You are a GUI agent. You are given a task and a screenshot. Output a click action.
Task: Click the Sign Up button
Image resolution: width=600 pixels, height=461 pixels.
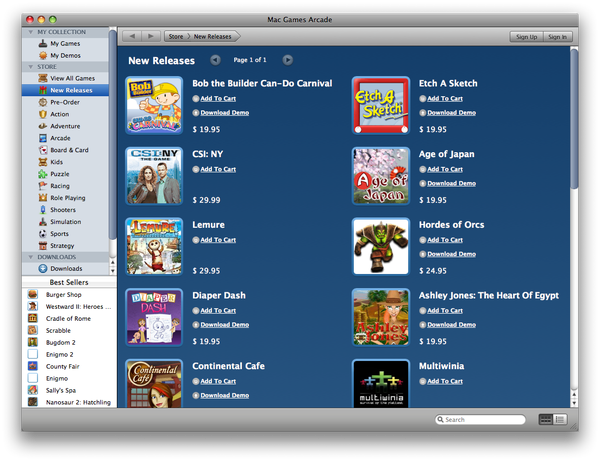click(x=527, y=37)
